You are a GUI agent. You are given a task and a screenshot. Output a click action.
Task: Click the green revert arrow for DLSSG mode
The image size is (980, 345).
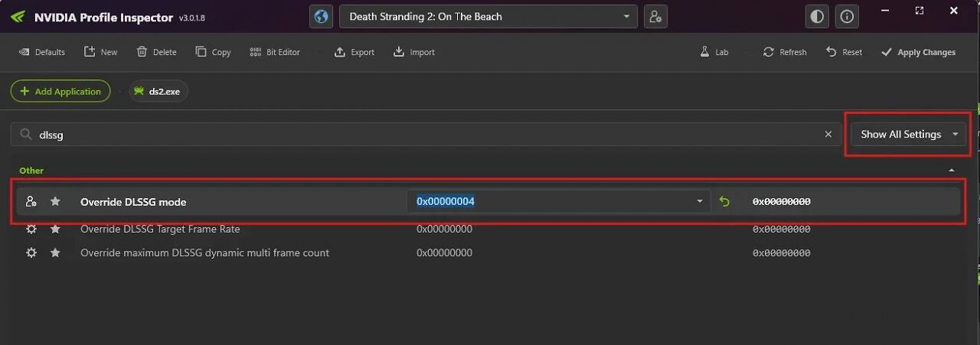(x=724, y=201)
